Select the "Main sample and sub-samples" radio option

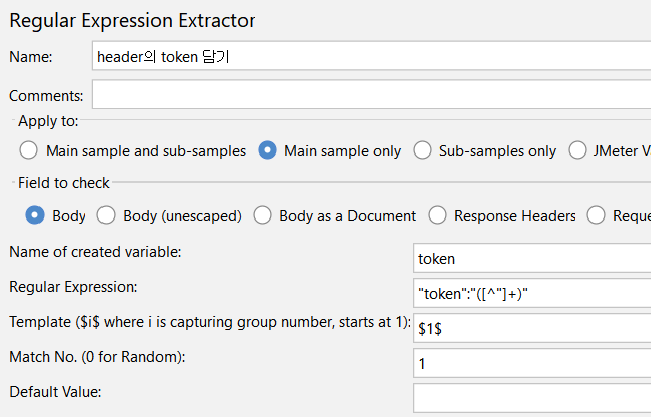click(x=30, y=151)
